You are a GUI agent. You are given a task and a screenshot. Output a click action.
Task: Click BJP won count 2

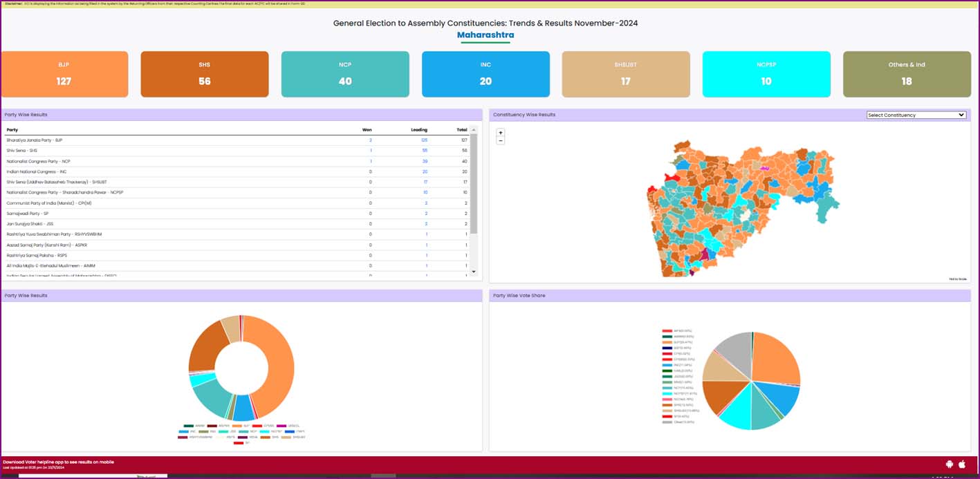coord(371,140)
